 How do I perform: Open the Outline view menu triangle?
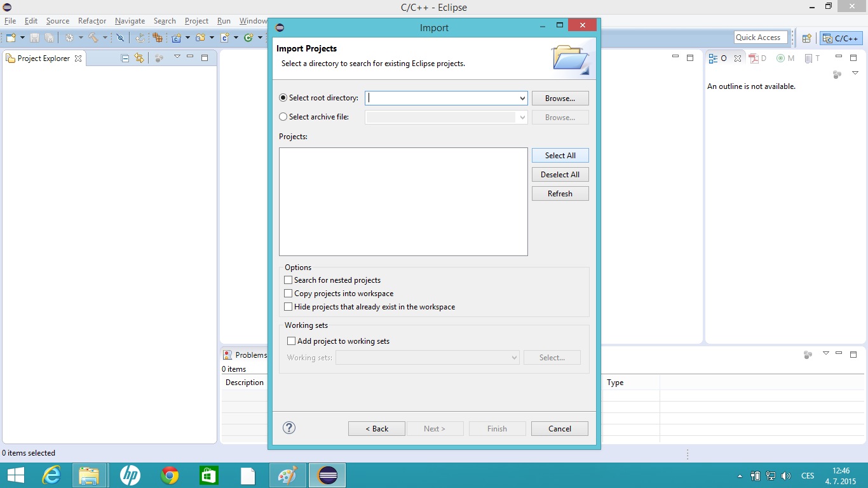click(855, 73)
